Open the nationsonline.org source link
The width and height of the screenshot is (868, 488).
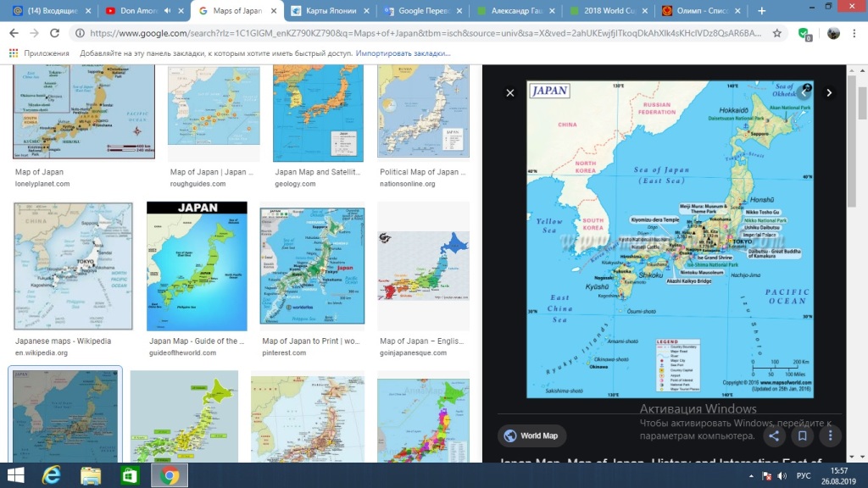408,184
